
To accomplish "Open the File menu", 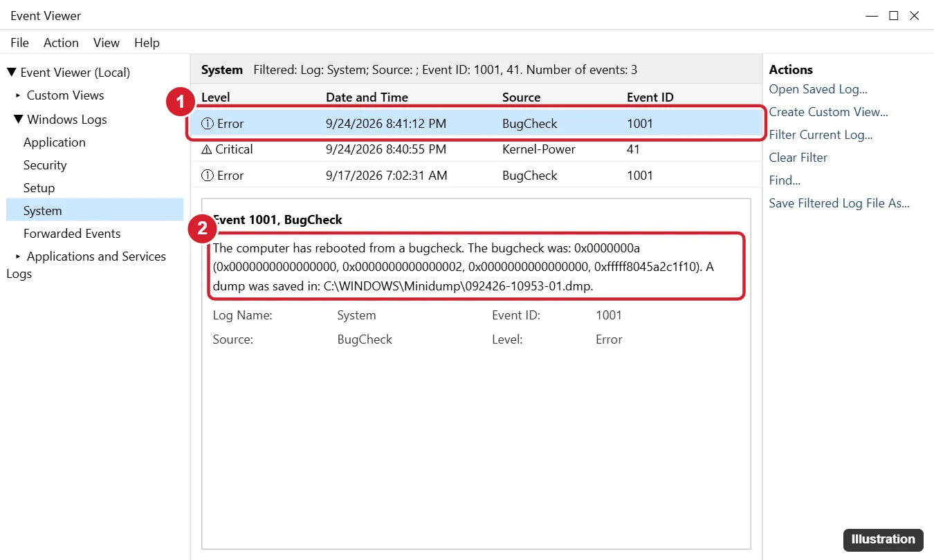I will [19, 43].
